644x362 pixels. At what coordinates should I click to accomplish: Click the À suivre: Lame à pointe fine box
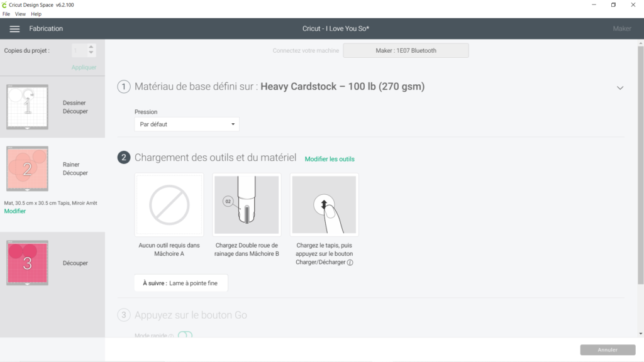tap(181, 283)
